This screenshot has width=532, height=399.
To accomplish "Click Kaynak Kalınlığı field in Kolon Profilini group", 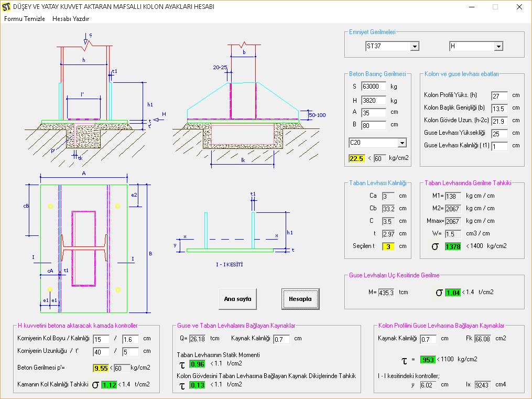I will tap(428, 339).
